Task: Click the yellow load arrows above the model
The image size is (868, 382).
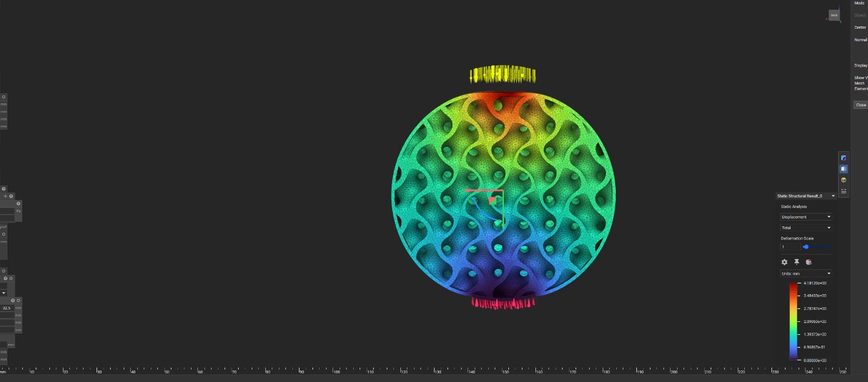Action: click(x=502, y=75)
